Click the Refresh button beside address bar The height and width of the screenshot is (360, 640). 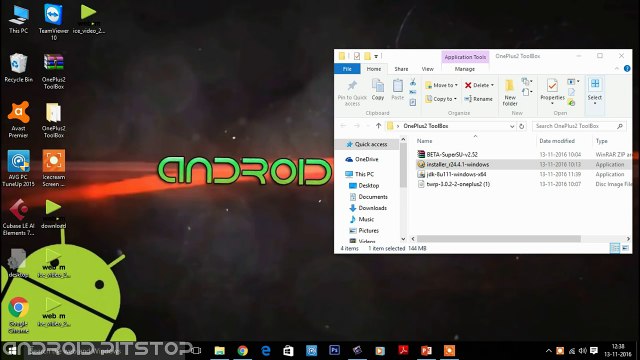pyautogui.click(x=522, y=126)
